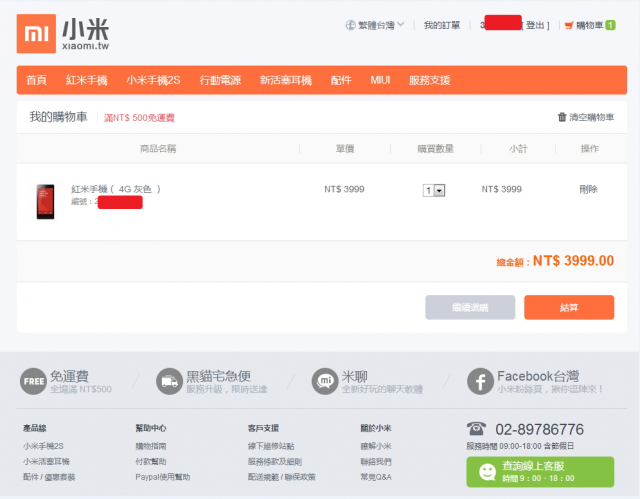Open footer link 聯絡我們
Screen dimensions: 640x499
point(376,461)
